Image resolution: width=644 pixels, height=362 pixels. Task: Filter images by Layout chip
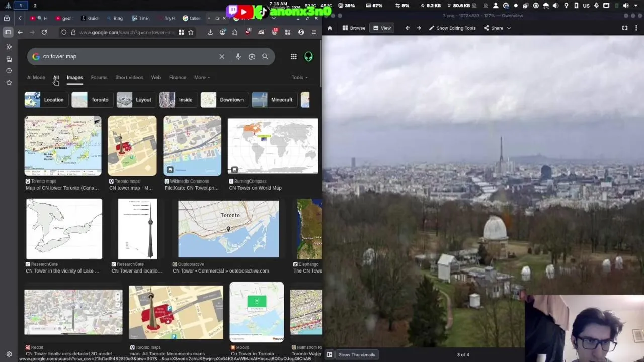(x=135, y=100)
